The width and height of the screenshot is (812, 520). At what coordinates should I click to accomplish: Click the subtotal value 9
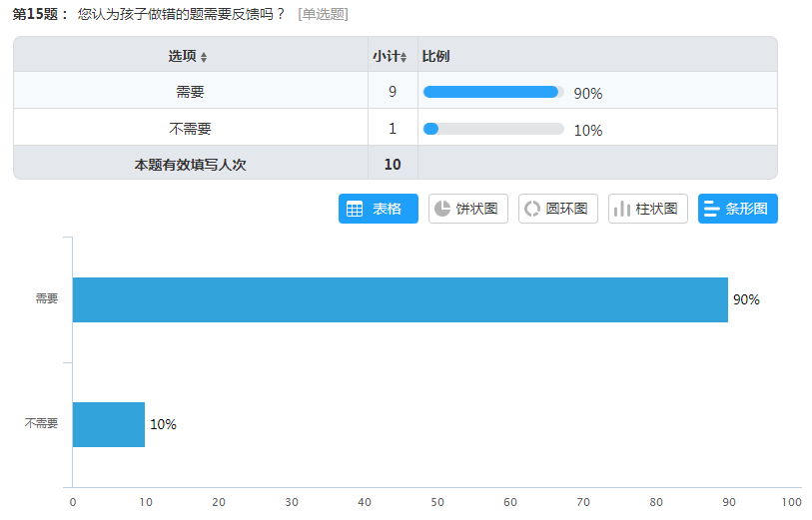(x=393, y=92)
